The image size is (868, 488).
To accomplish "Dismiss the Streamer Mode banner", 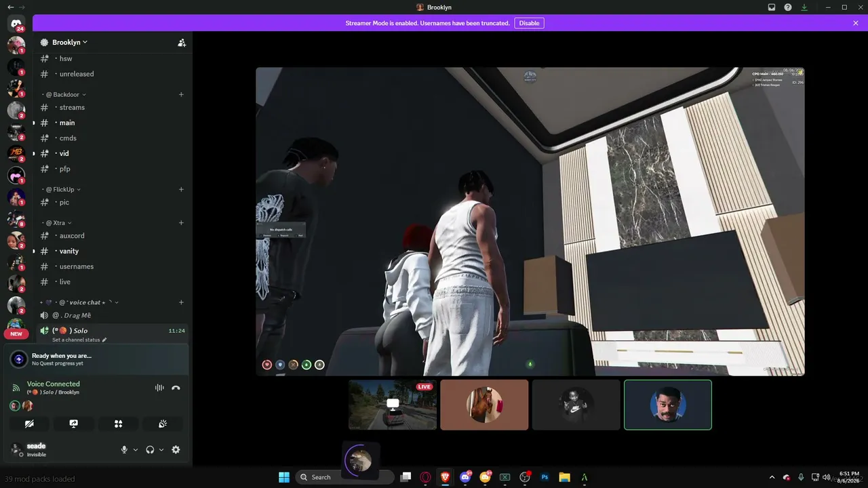I will pos(856,23).
